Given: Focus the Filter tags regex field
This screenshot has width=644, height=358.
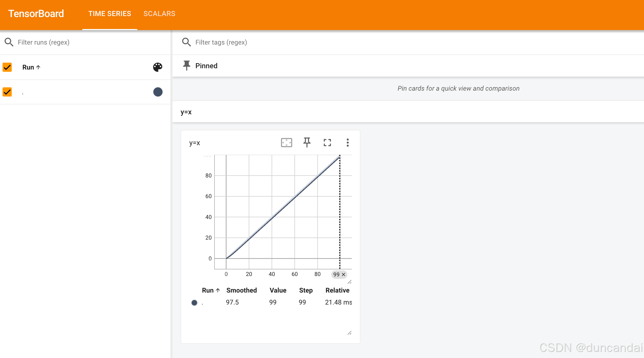Looking at the screenshot, I should point(221,42).
